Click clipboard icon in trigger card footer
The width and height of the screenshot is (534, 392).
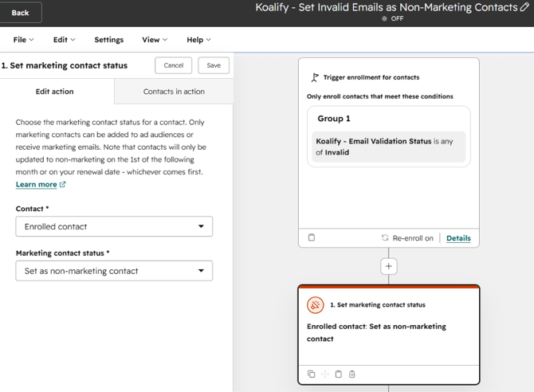pos(312,237)
